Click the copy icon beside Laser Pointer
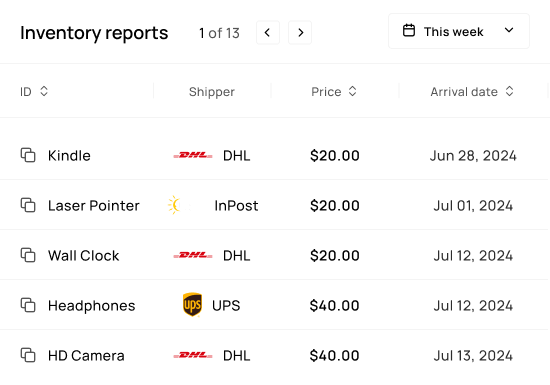The image size is (550, 385). pyautogui.click(x=28, y=205)
